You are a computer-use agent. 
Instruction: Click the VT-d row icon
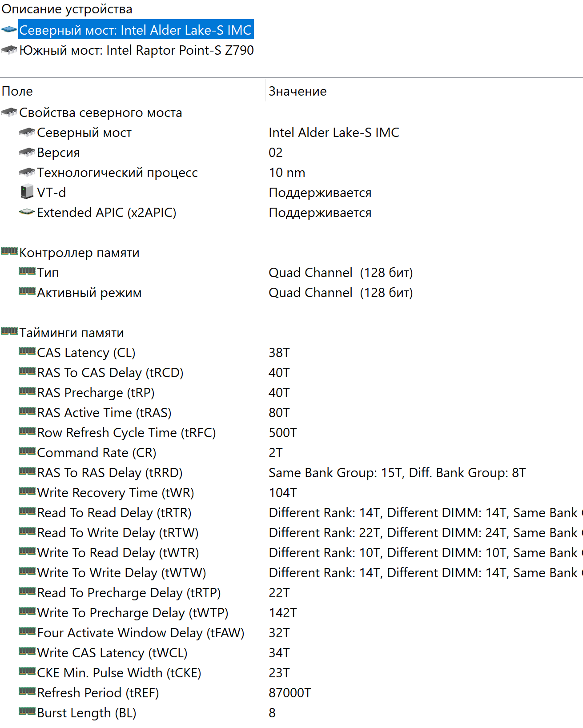[x=27, y=192]
